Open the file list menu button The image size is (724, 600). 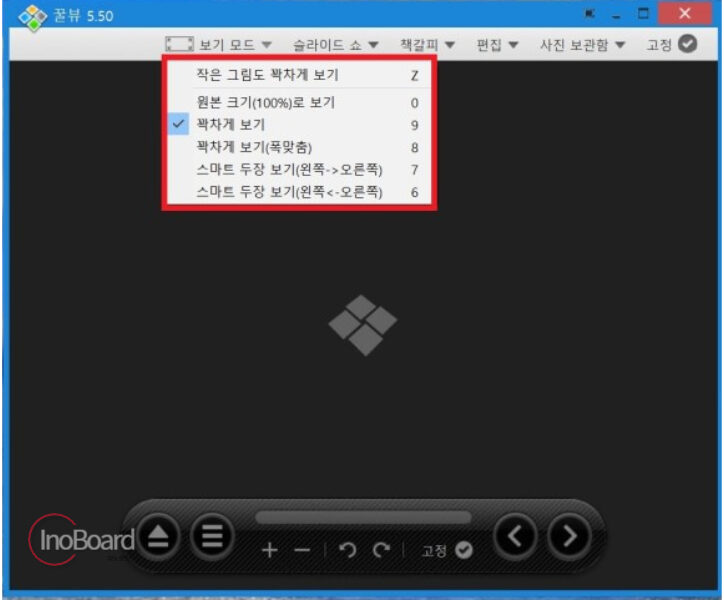pyautogui.click(x=212, y=536)
